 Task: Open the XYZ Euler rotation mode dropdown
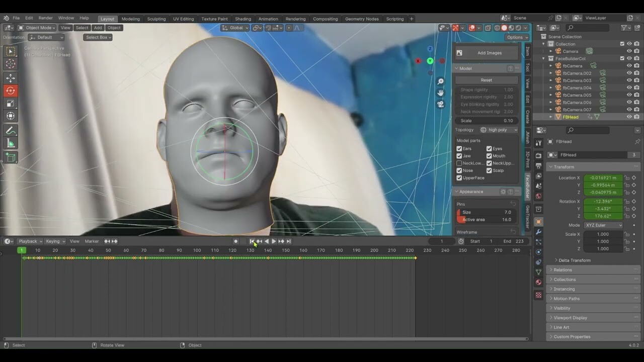pyautogui.click(x=603, y=225)
